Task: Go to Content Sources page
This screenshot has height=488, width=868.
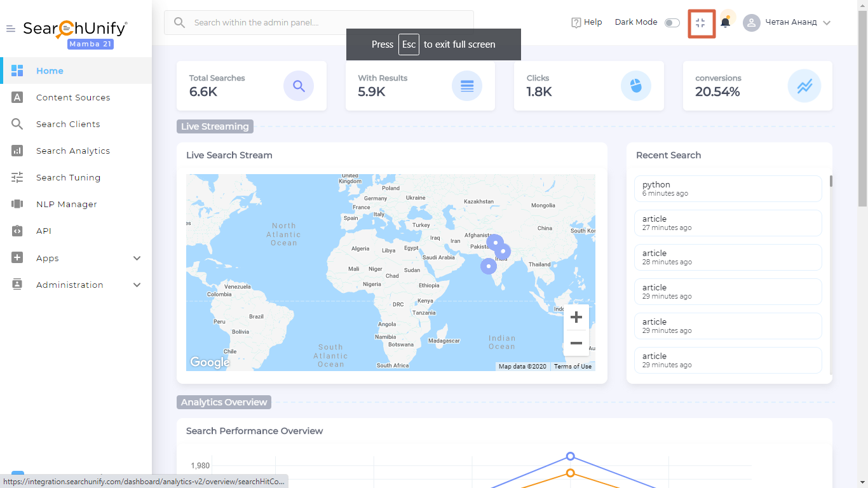Action: [x=72, y=98]
